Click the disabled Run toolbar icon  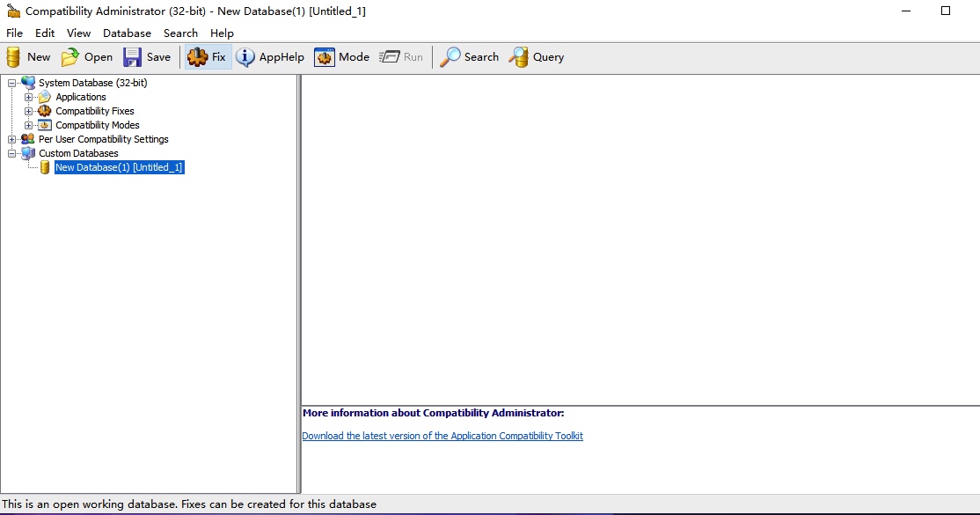pos(390,57)
